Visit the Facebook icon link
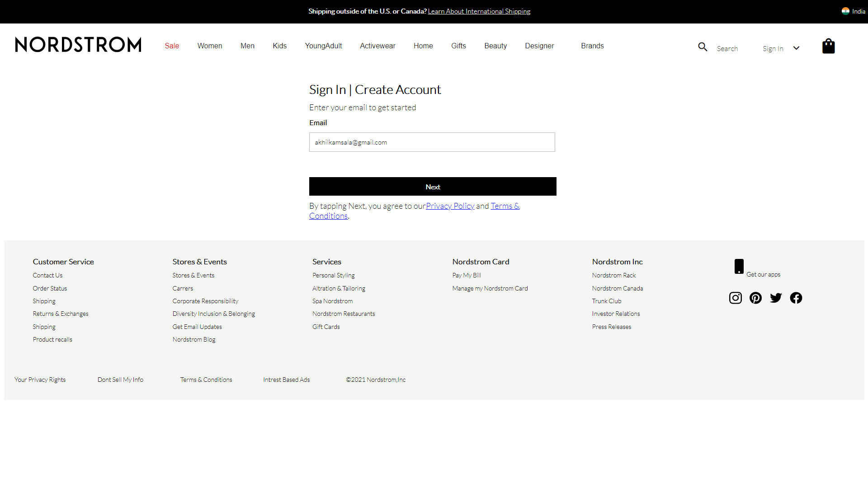Screen dimensions: 868x488 (x=796, y=298)
